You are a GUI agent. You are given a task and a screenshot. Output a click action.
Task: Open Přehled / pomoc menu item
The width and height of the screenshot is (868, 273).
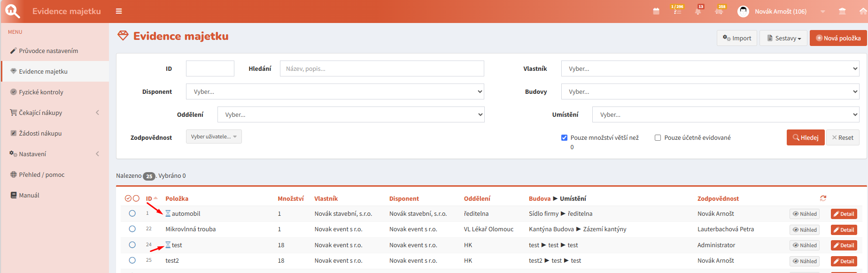coord(55,174)
